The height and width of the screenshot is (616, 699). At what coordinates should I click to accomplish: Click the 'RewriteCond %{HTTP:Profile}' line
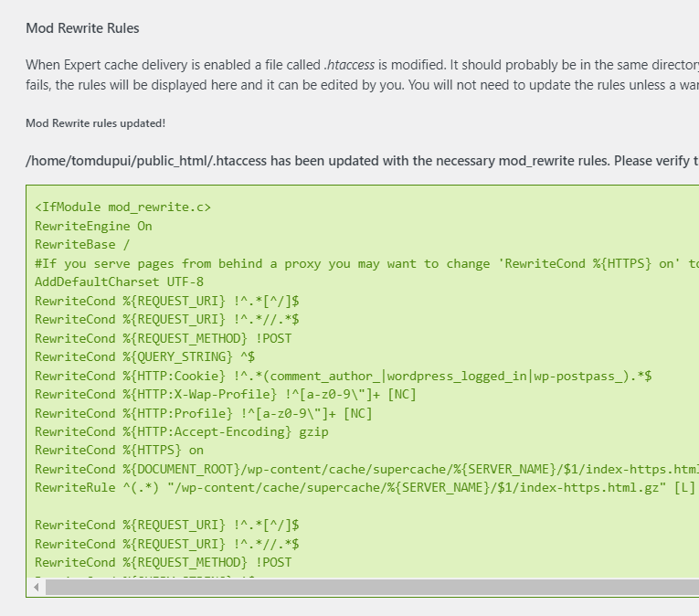click(x=203, y=413)
